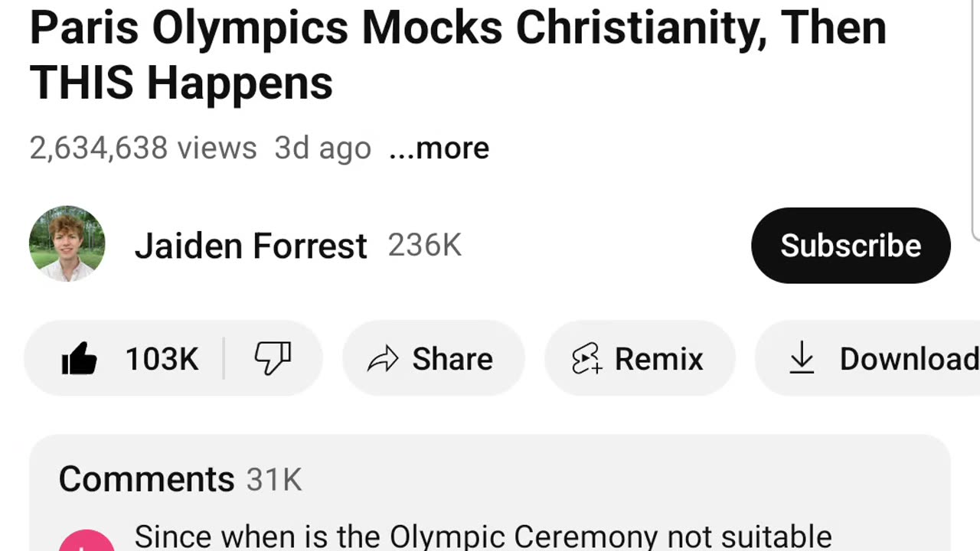Open the Jaiden Forrest channel name link
980x551 pixels.
250,246
